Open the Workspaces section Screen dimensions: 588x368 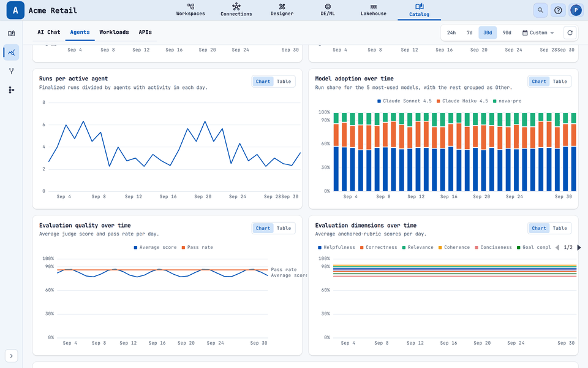pos(190,10)
